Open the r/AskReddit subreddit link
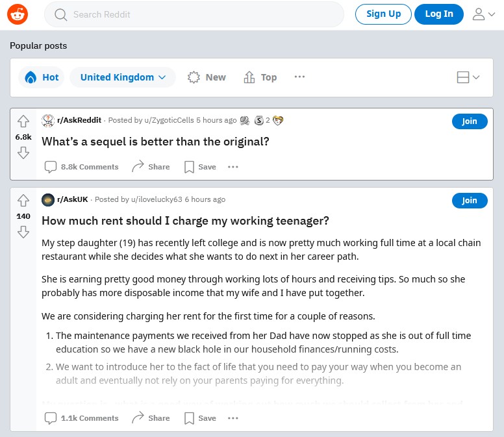504x437 pixels. [x=79, y=120]
